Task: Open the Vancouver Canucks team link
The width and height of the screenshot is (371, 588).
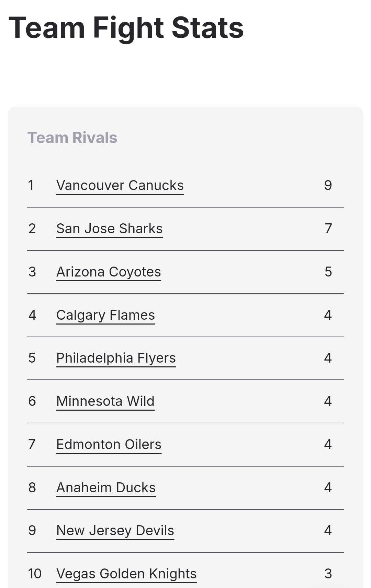Action: click(x=120, y=186)
